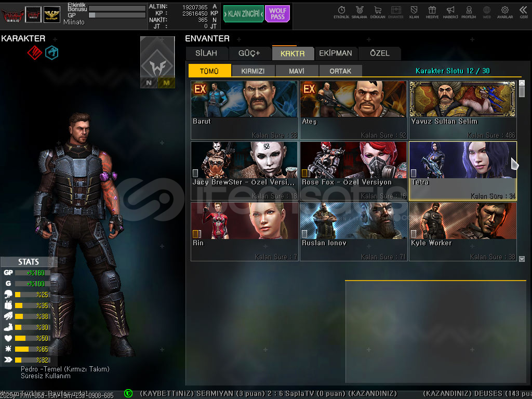This screenshot has width=532, height=399.
Task: Select the Jacy BrewSter character portrait
Action: [x=245, y=160]
